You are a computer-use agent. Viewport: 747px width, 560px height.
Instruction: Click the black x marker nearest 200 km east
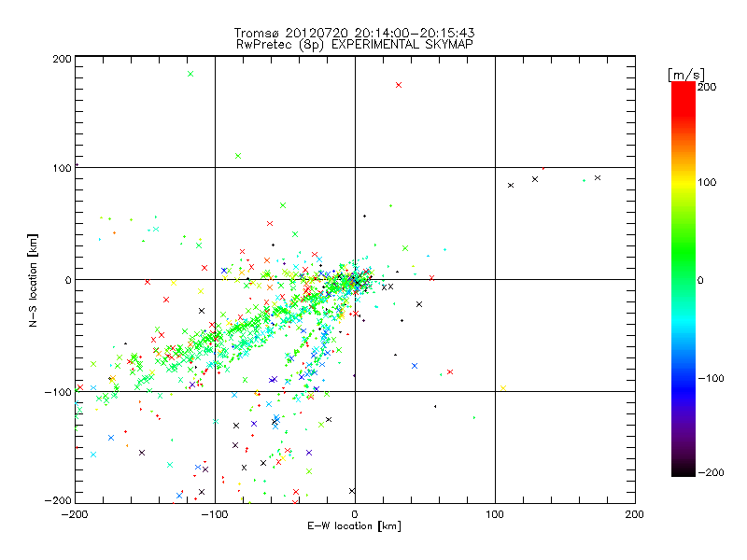tap(598, 178)
